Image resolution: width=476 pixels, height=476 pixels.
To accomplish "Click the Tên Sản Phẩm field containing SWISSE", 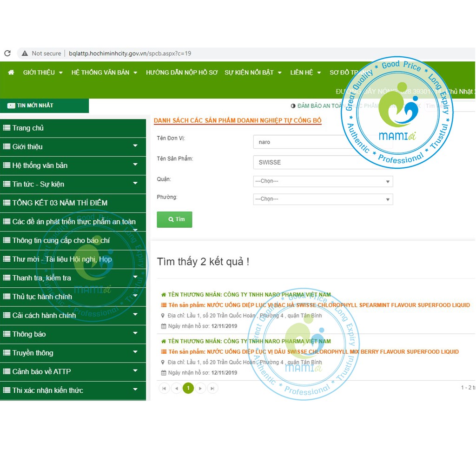I will pos(323,162).
